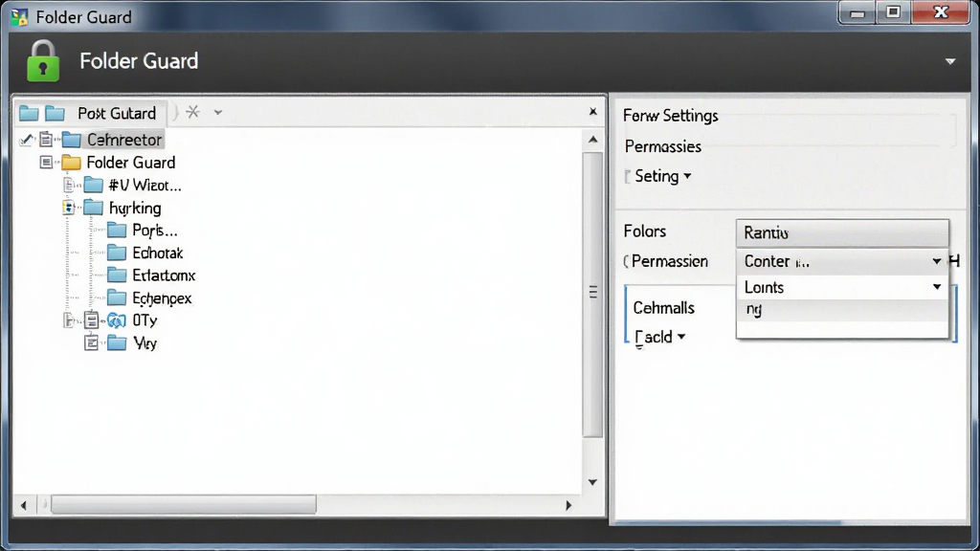Image resolution: width=980 pixels, height=551 pixels.
Task: Select the Post Guard tab
Action: coord(117,113)
